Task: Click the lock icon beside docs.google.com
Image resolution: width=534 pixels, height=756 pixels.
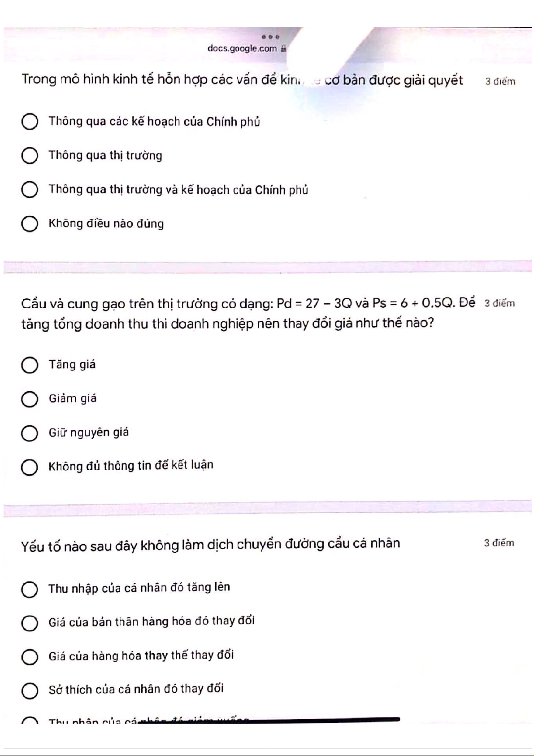Action: [x=283, y=48]
